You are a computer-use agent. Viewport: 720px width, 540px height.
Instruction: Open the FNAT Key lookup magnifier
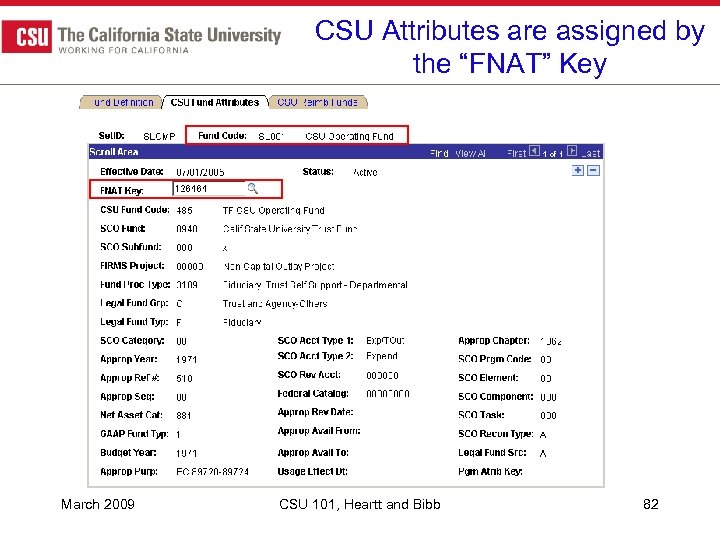point(253,189)
